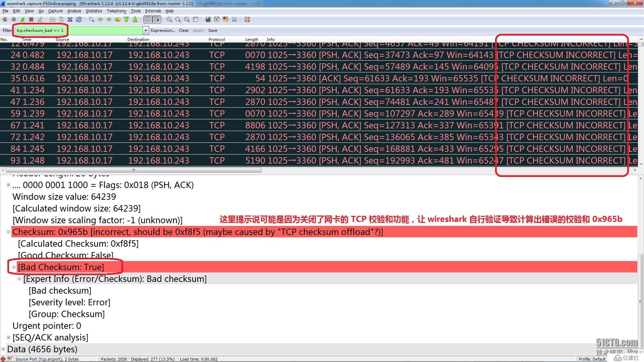Image resolution: width=644 pixels, height=362 pixels.
Task: Open the capture interfaces list icon
Action: pyautogui.click(x=5, y=19)
